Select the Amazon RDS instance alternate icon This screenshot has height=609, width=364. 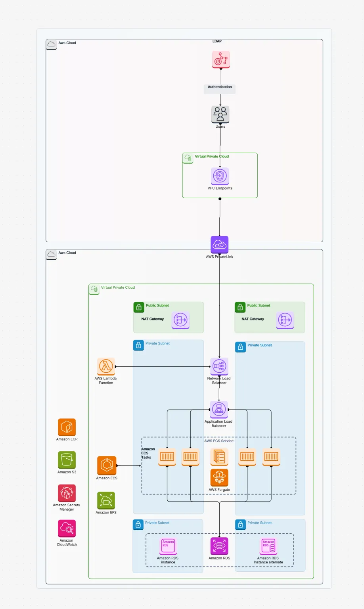[268, 546]
